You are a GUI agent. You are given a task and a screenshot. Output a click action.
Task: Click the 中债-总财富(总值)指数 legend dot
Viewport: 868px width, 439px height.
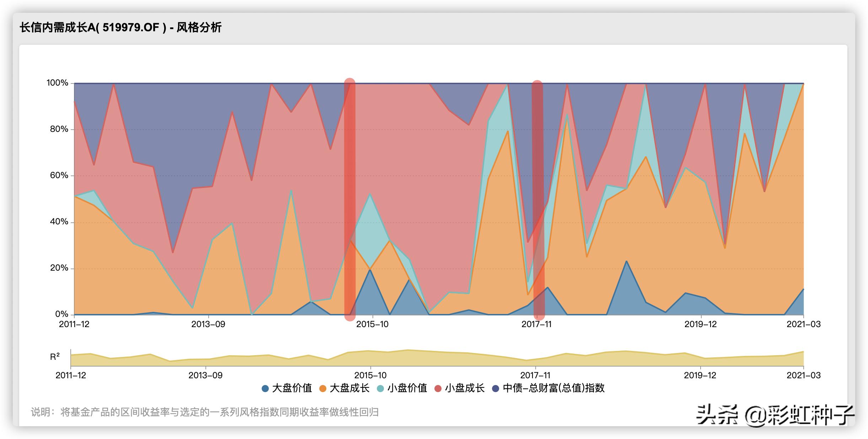click(x=495, y=389)
